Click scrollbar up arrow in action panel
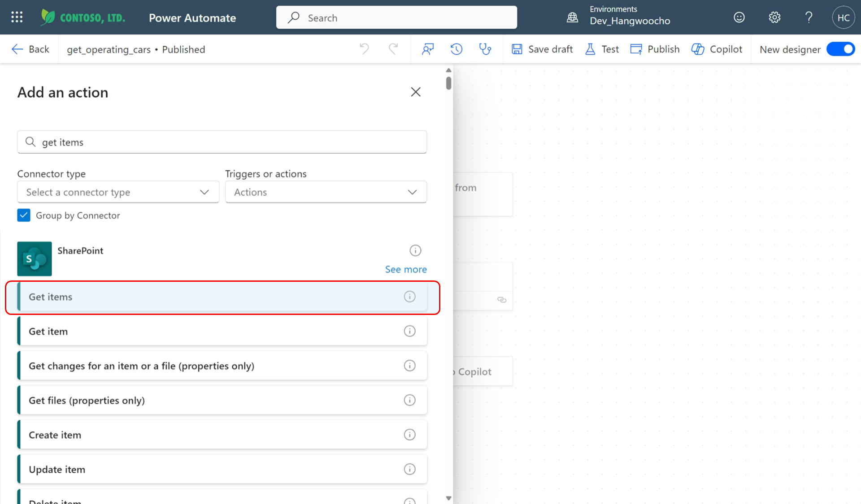 pos(448,70)
